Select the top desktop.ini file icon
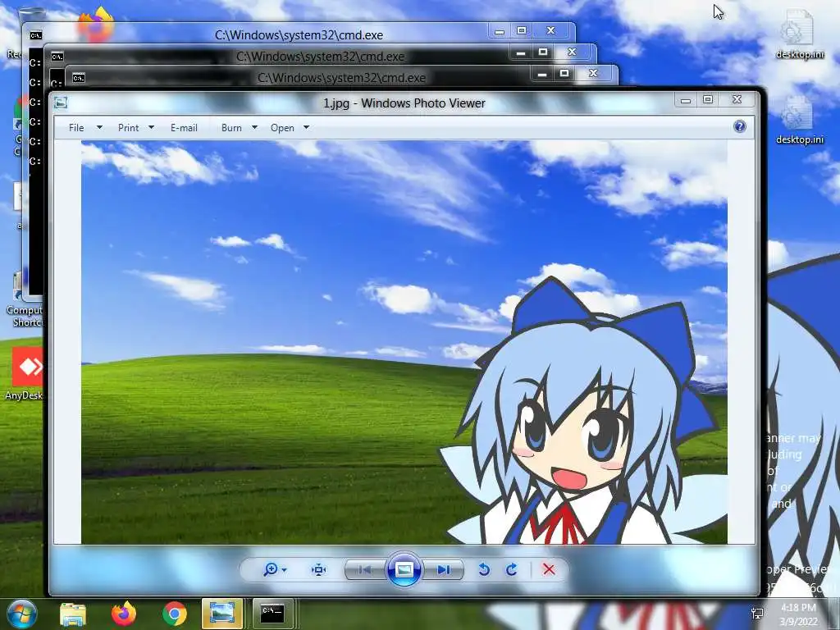Screen dimensions: 840x630 click(800, 34)
